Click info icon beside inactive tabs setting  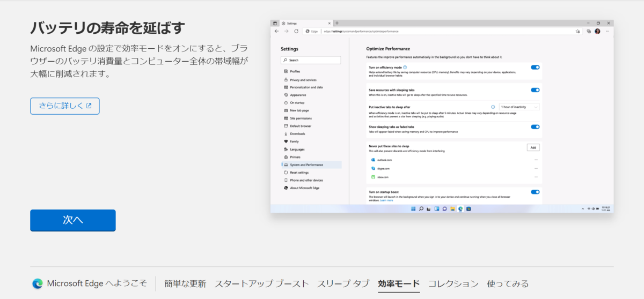(x=493, y=107)
